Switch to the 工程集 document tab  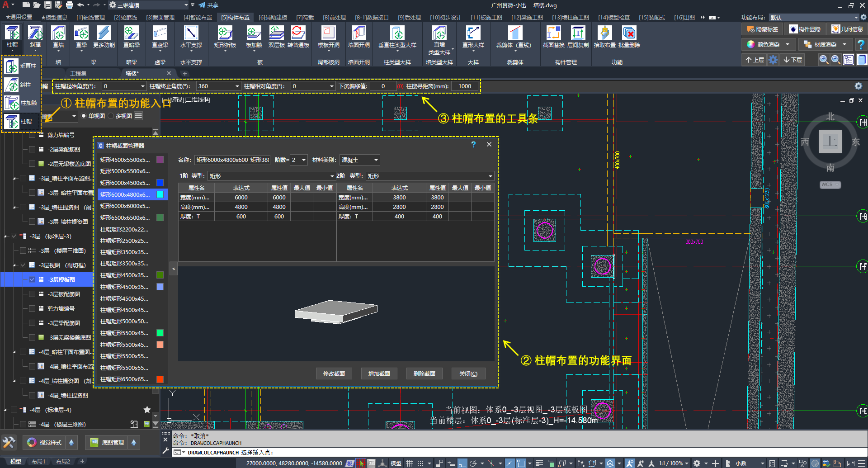point(78,73)
